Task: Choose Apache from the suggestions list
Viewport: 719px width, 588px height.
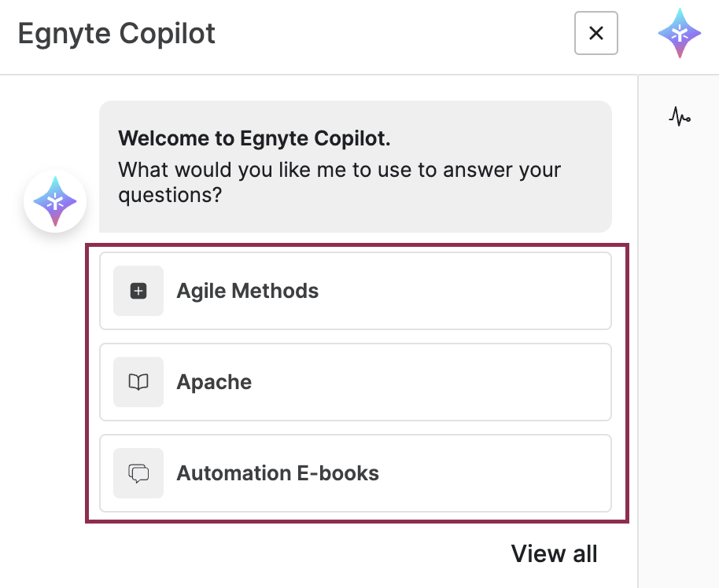Action: [x=212, y=382]
